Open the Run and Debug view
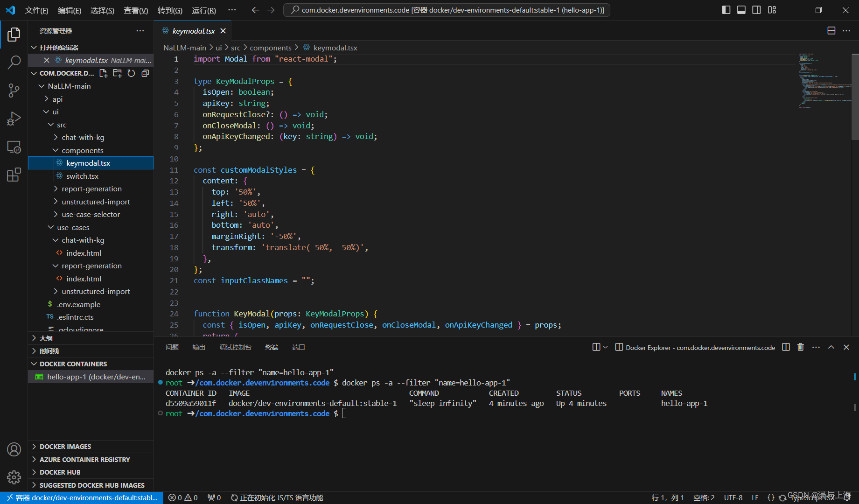The width and height of the screenshot is (859, 504). 14,119
